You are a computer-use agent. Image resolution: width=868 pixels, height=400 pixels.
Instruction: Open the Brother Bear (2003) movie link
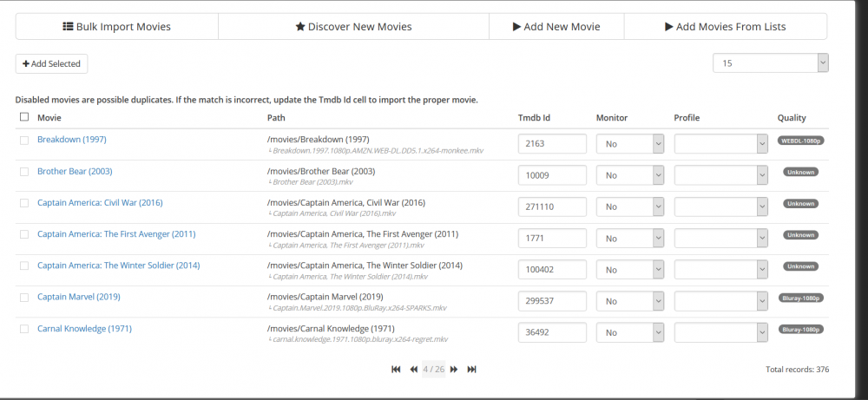(x=75, y=172)
